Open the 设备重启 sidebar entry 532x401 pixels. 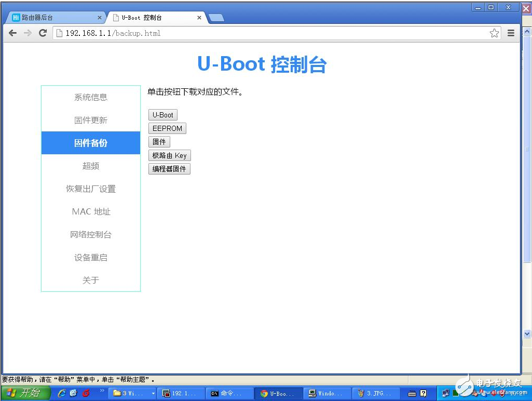pyautogui.click(x=90, y=257)
